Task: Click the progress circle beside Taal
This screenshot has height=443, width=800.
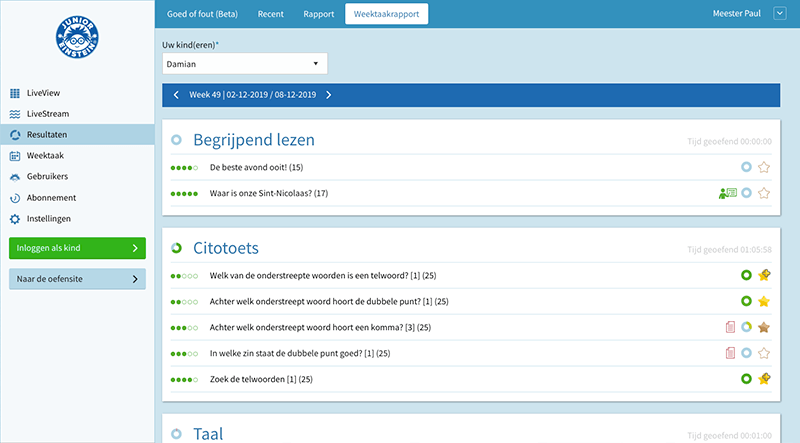Action: coord(176,434)
